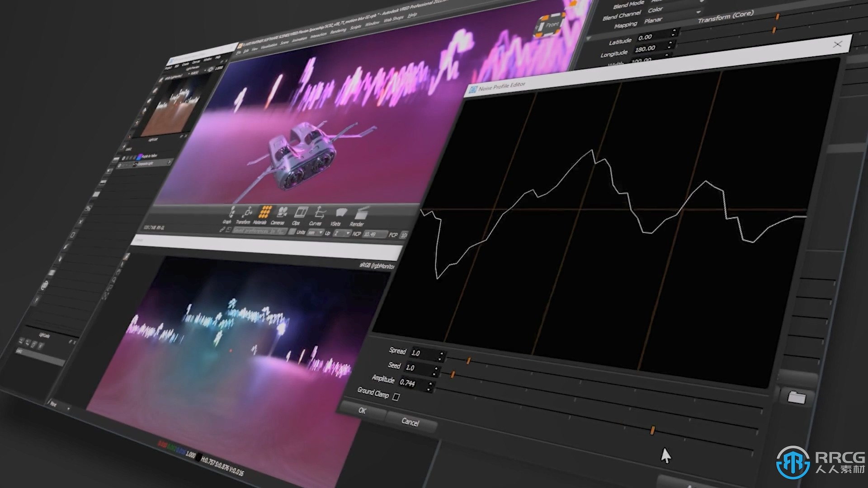Open the Clips editor icon

tap(299, 216)
